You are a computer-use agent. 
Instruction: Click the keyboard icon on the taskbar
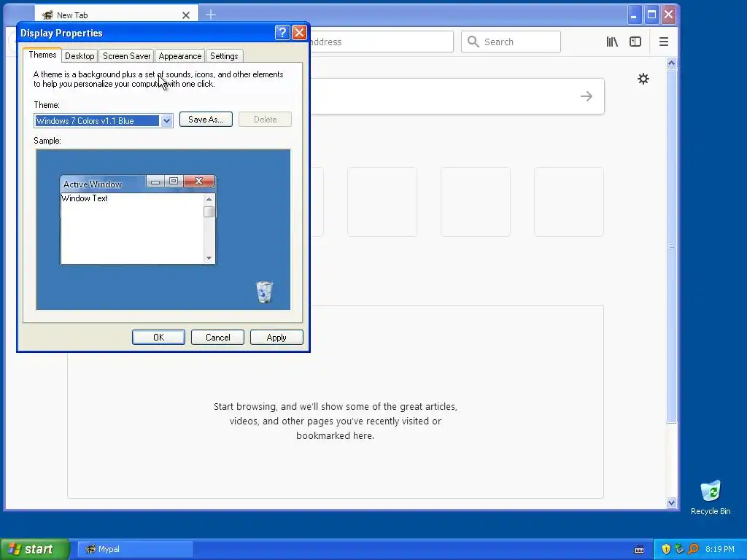[x=639, y=550]
